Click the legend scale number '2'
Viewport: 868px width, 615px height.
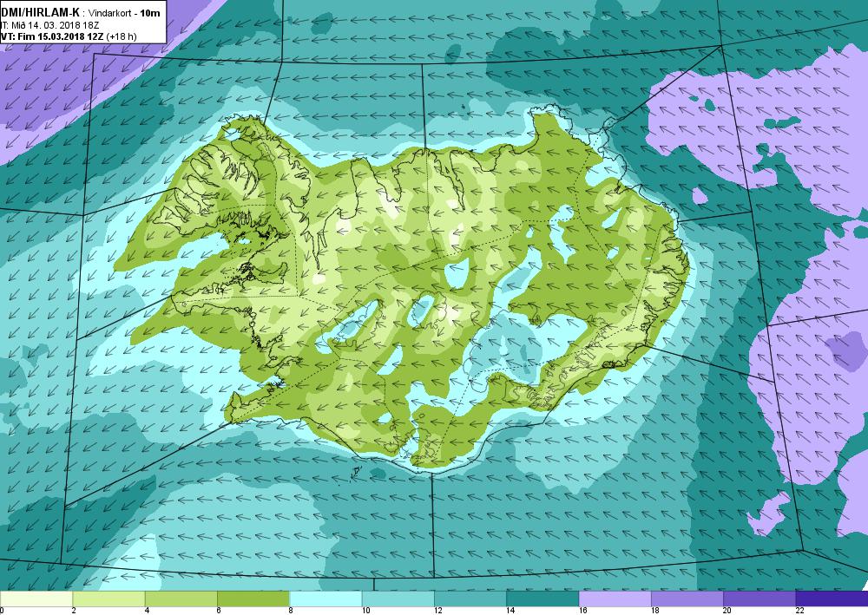pyautogui.click(x=74, y=611)
